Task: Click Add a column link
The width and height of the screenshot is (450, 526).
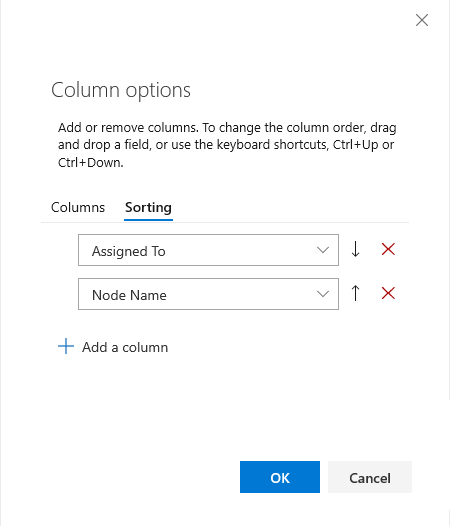Action: 125,347
